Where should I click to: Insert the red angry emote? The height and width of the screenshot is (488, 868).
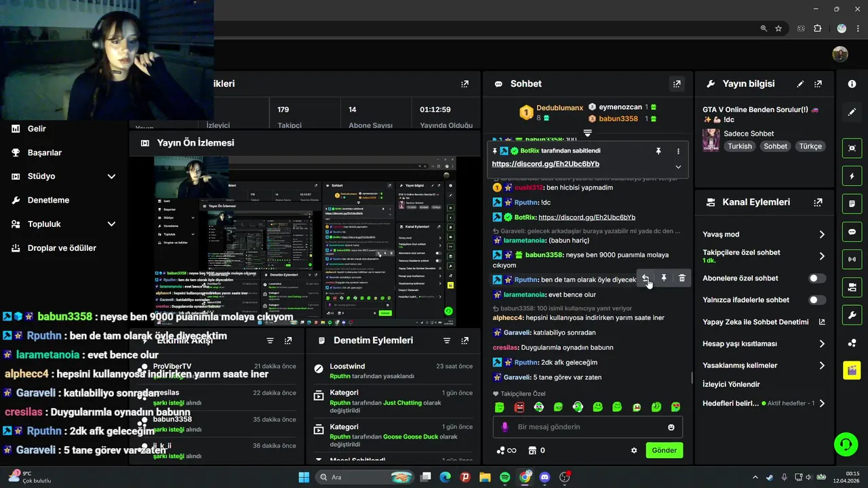click(x=519, y=407)
